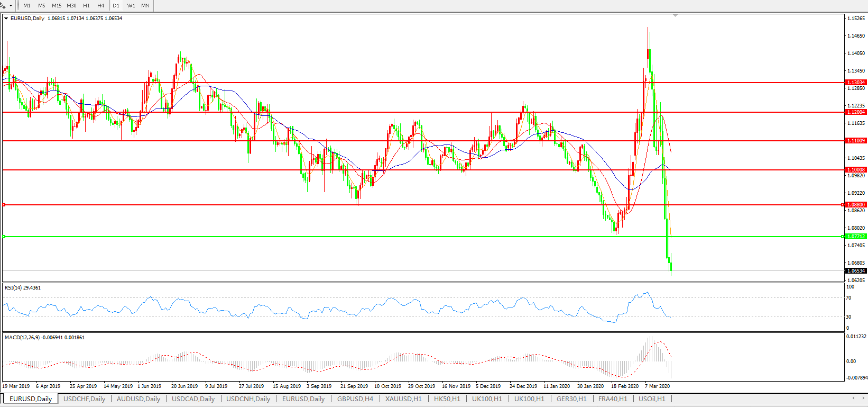Click the current price label 1.06534
The height and width of the screenshot is (407, 868).
point(856,271)
